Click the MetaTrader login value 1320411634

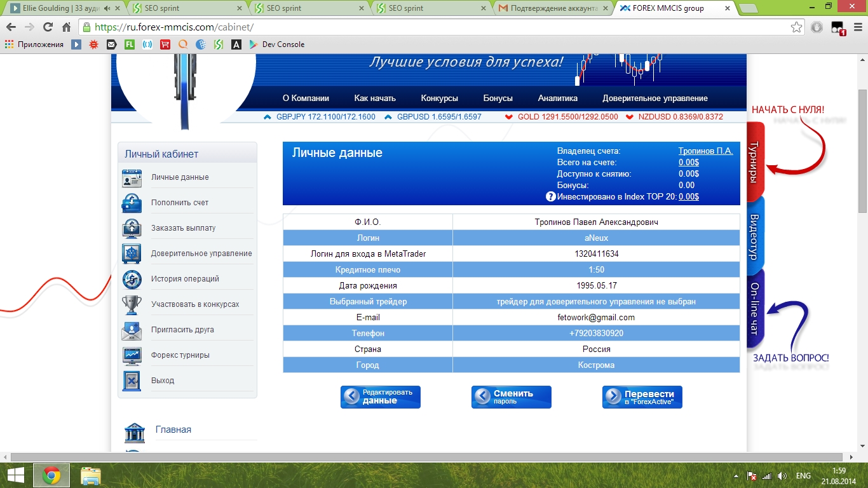coord(596,254)
